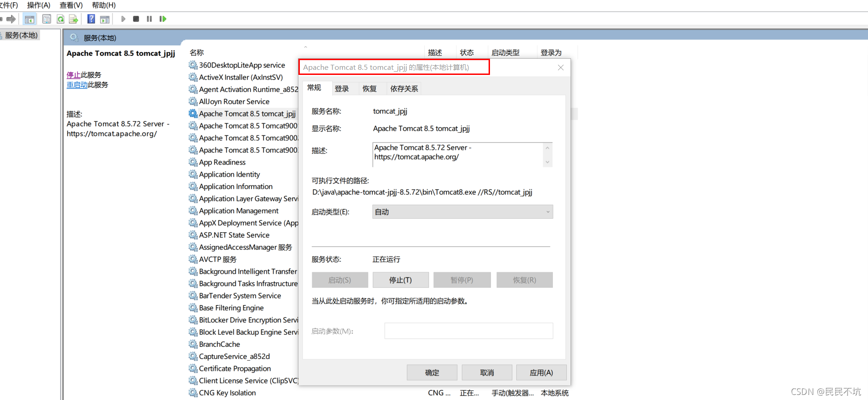
Task: Click the Pause Service icon in toolbar
Action: [149, 19]
